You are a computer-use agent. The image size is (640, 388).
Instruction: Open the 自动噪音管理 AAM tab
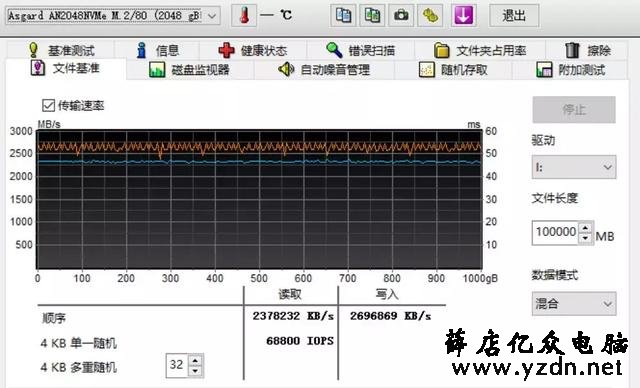pos(324,70)
